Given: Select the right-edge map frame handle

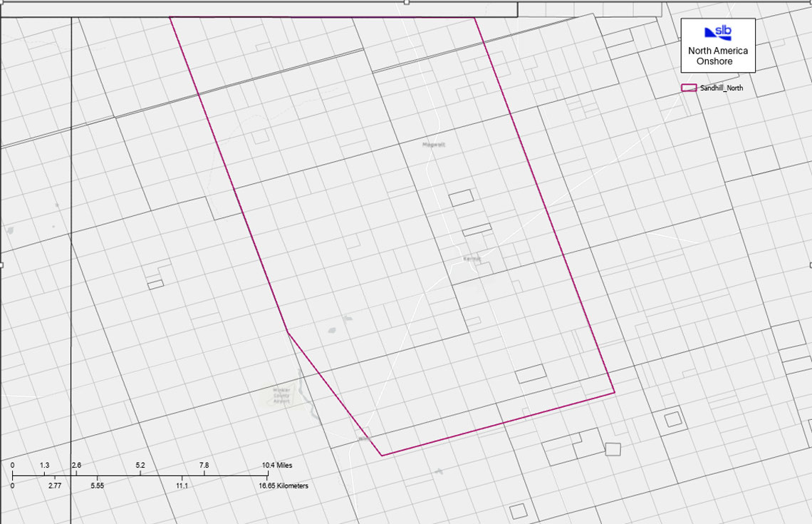Looking at the screenshot, I should (x=811, y=264).
